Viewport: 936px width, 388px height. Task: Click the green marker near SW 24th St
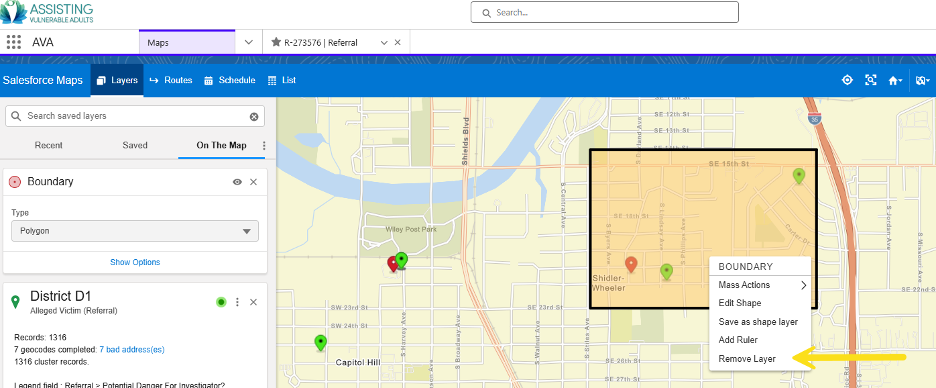point(321,343)
